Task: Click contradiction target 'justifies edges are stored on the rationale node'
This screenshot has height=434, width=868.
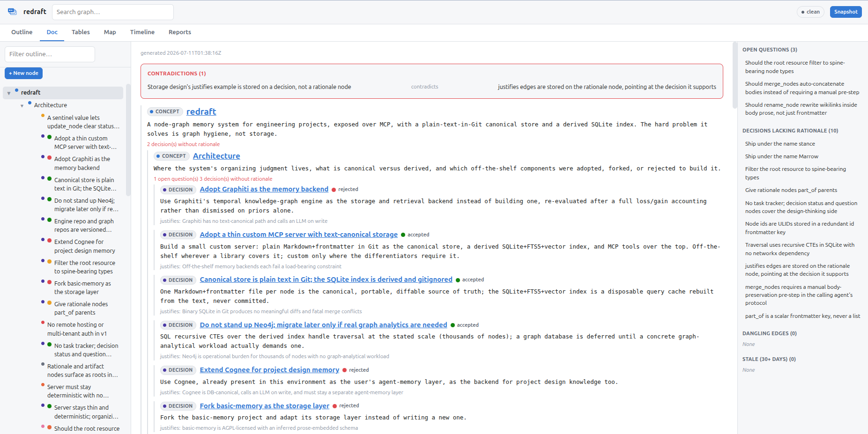Action: (x=607, y=87)
